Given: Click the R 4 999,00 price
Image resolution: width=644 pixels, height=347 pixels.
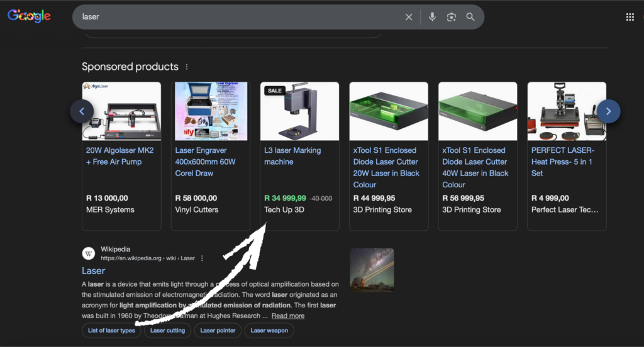Looking at the screenshot, I should pos(550,199).
